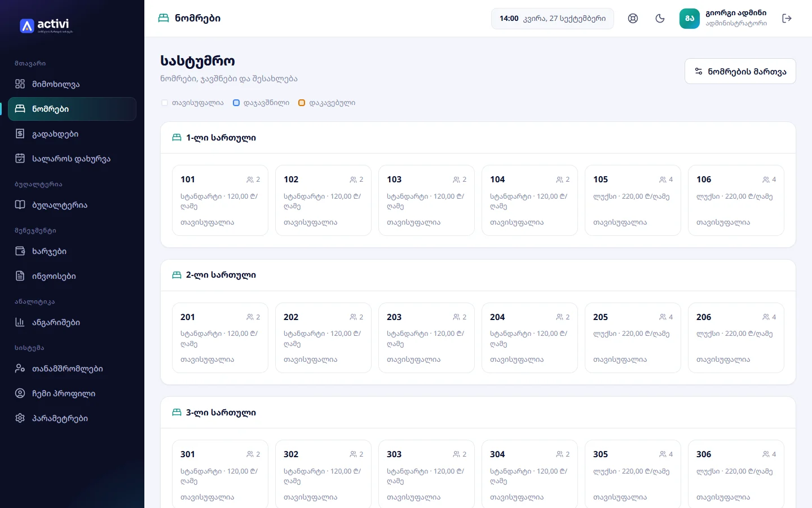Open გიორგი ადმინი user profile

pyautogui.click(x=723, y=19)
